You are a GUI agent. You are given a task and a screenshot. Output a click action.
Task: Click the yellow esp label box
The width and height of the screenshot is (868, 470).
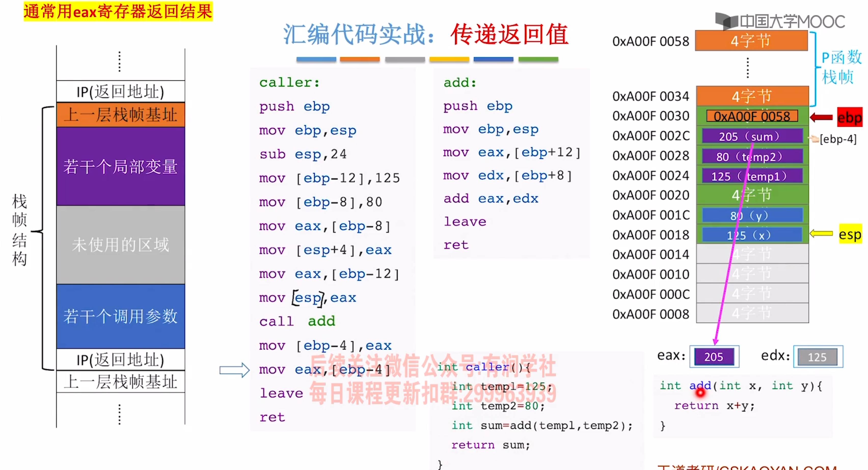850,234
